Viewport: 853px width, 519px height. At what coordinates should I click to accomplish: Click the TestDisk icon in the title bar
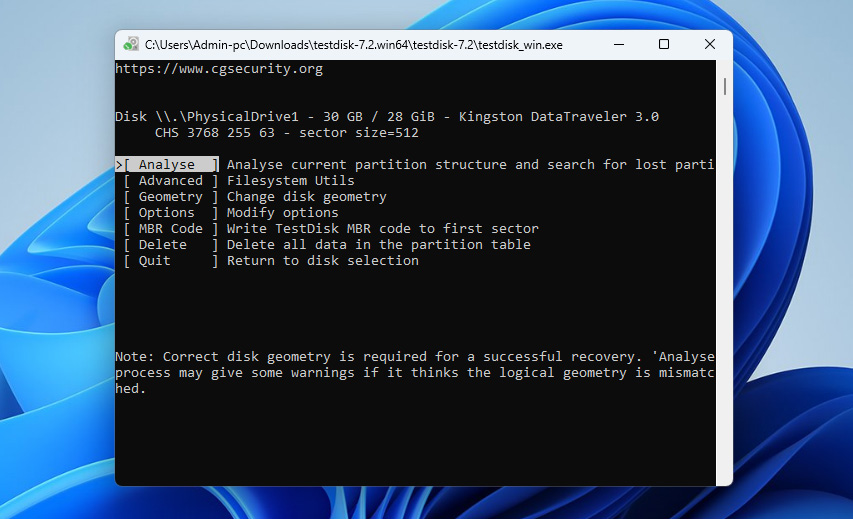click(x=131, y=44)
